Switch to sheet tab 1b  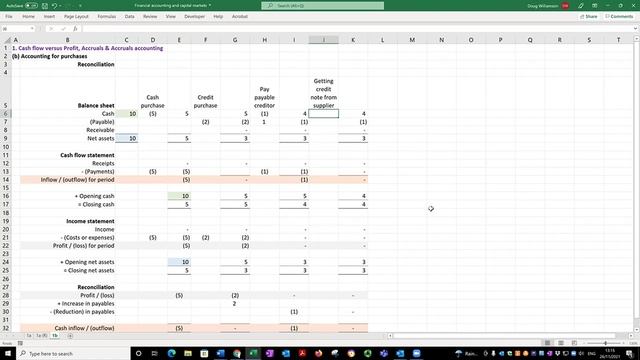tap(55, 336)
